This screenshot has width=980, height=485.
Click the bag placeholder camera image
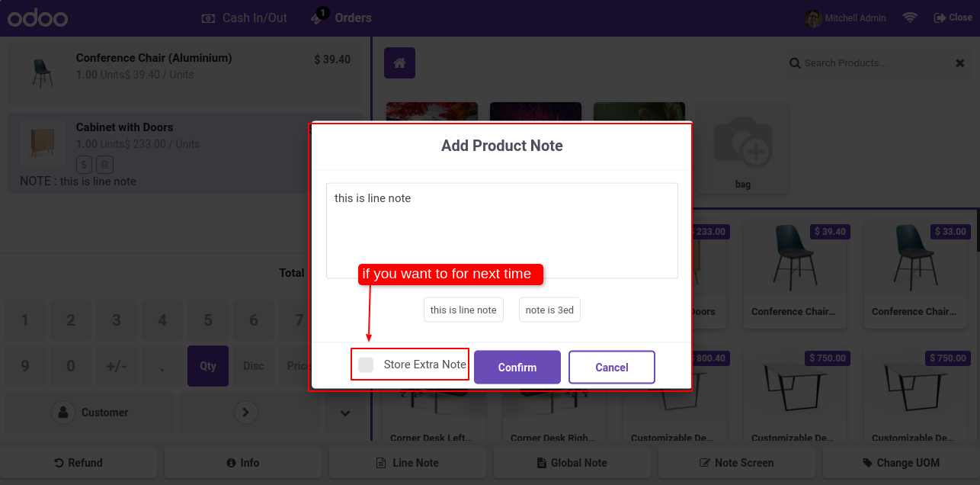(x=742, y=141)
